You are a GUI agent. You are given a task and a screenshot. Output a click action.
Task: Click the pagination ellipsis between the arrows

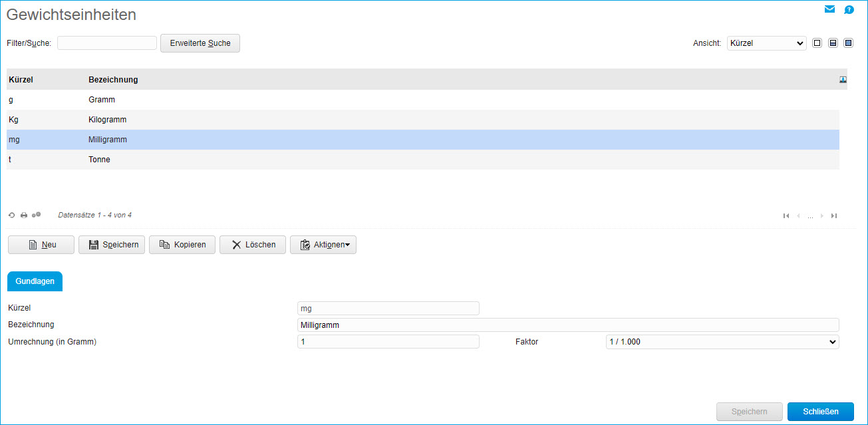(x=810, y=216)
